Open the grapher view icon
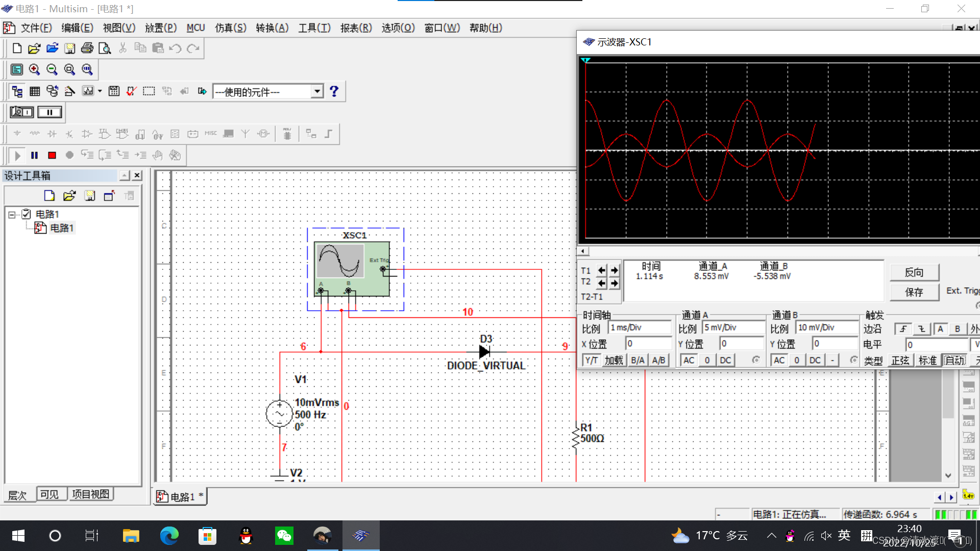980x551 pixels. pyautogui.click(x=88, y=91)
